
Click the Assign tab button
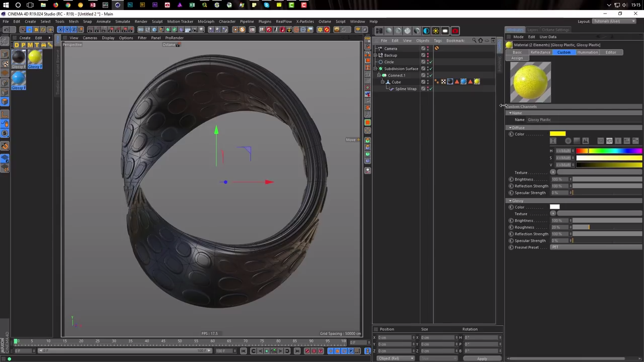[x=517, y=58]
